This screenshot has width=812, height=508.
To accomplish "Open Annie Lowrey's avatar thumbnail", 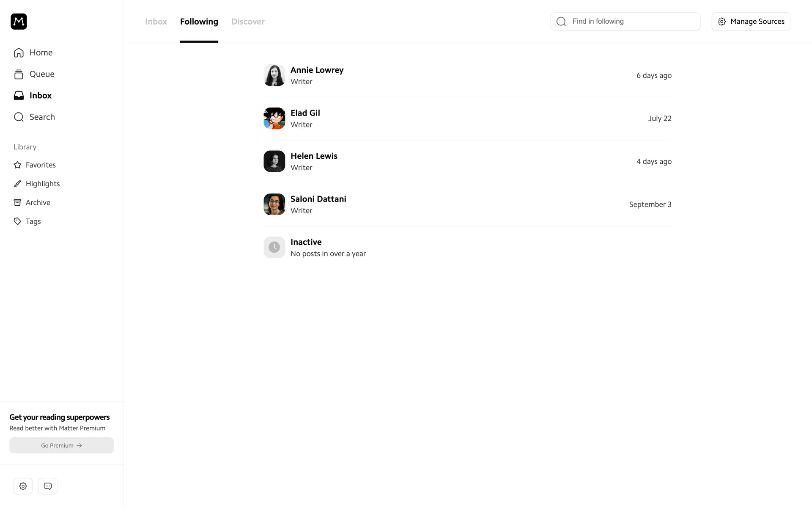I will 274,75.
